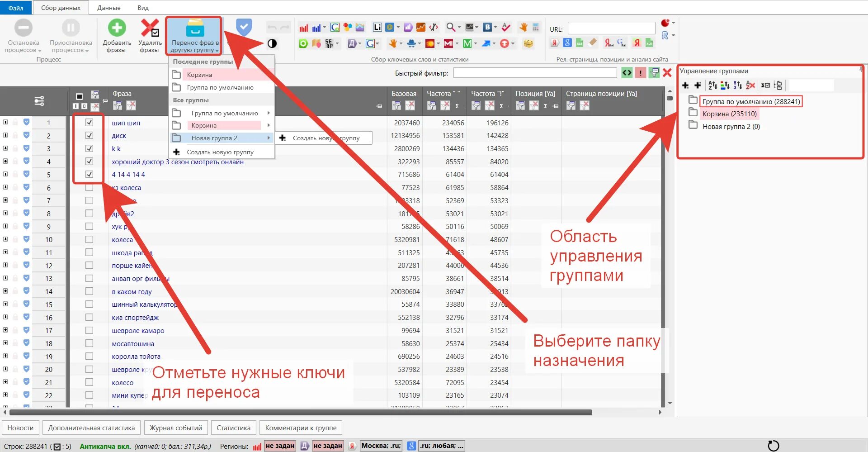
Task: Check the checkbox for row королла тойота
Action: click(x=89, y=356)
